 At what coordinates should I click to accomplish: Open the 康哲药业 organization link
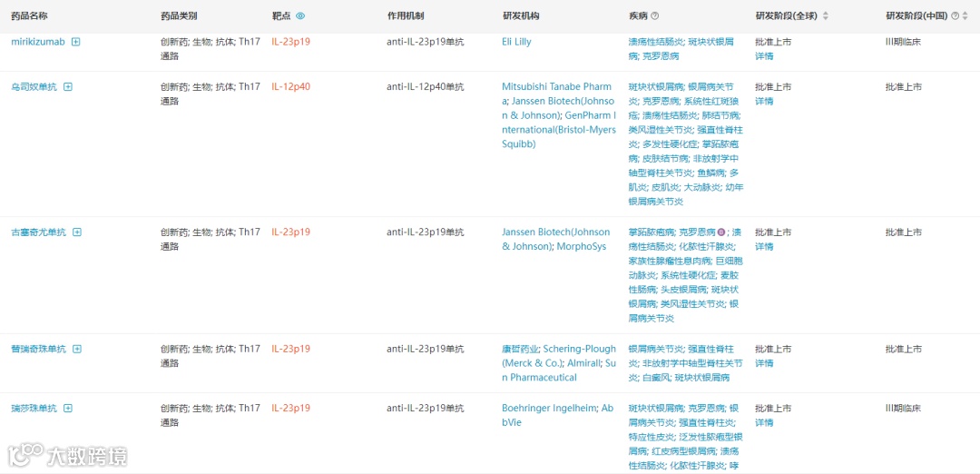click(x=519, y=349)
